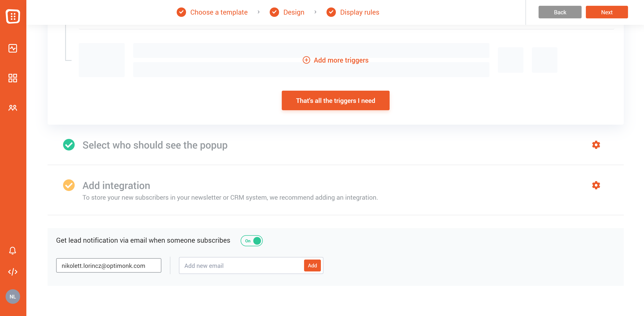This screenshot has height=316, width=644.
Task: Open the NL user avatar menu
Action: pos(13,296)
